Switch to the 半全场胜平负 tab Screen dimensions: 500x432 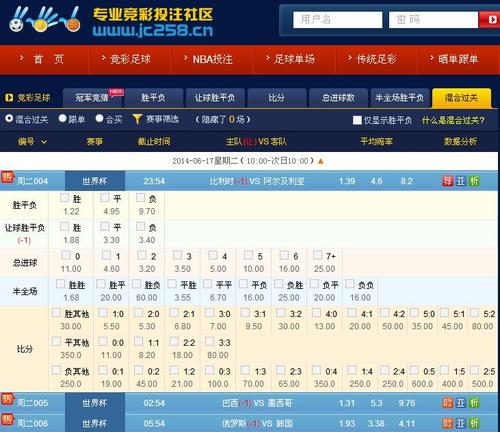click(400, 98)
